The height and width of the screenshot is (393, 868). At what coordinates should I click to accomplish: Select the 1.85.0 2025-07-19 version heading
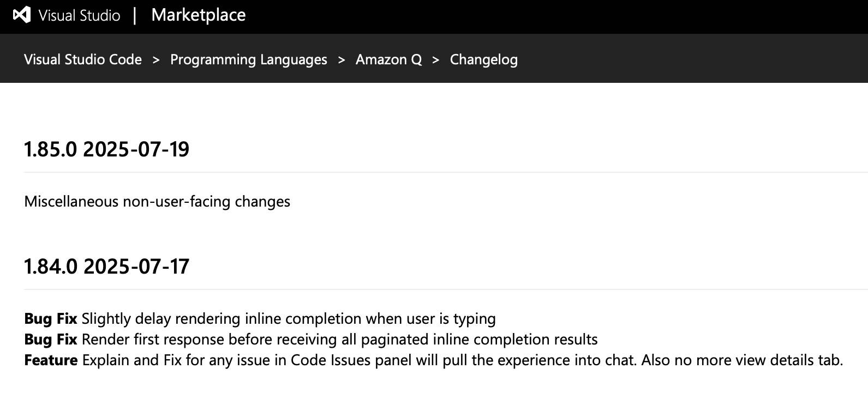pos(107,149)
